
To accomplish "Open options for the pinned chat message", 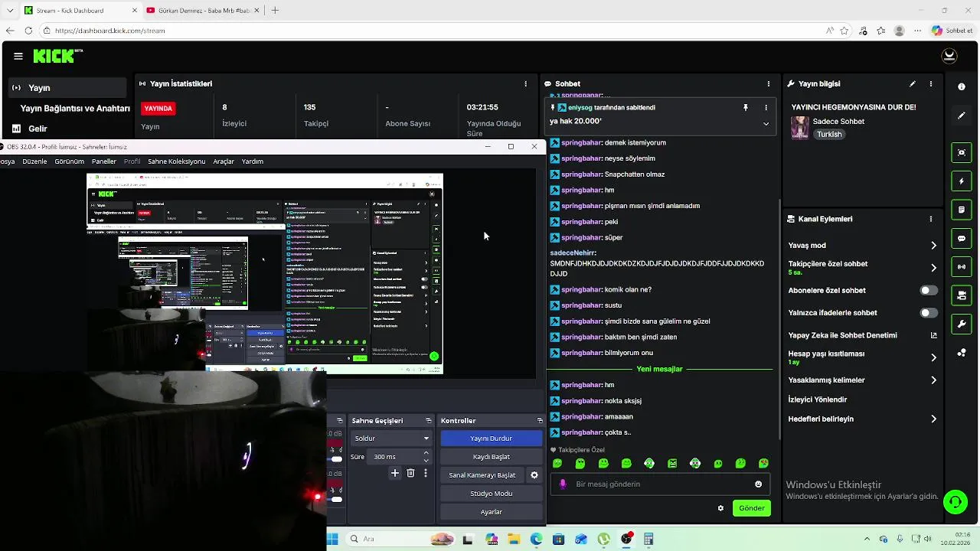I will pyautogui.click(x=766, y=108).
